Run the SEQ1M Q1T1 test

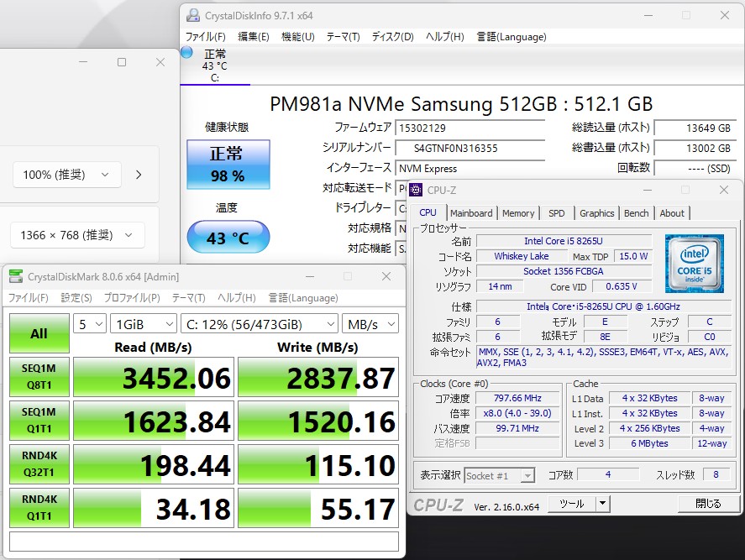(39, 421)
